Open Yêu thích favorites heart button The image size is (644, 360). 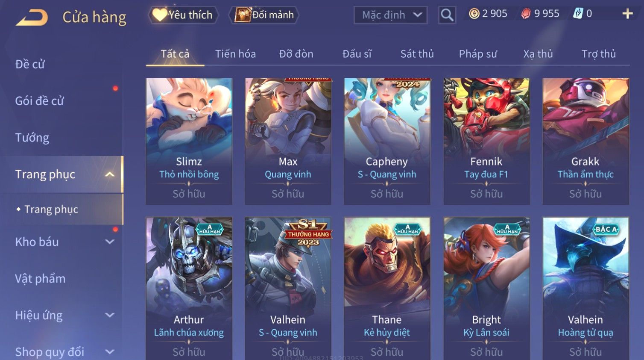point(183,15)
